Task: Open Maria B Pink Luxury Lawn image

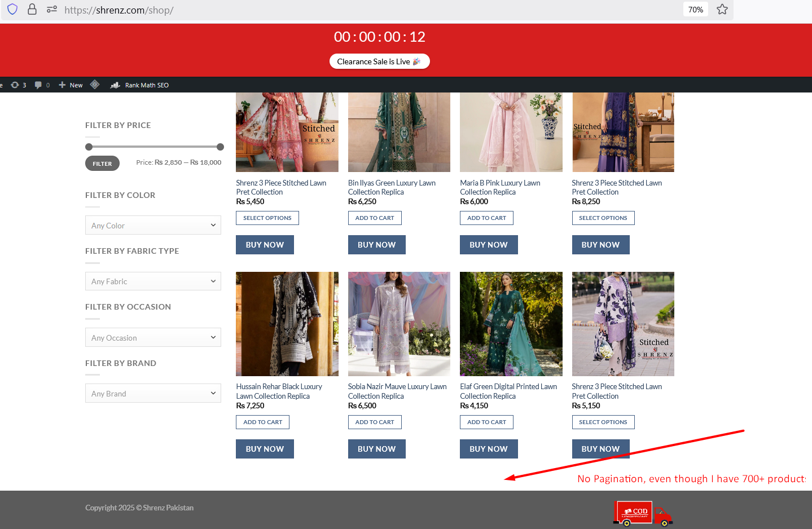Action: pos(511,132)
